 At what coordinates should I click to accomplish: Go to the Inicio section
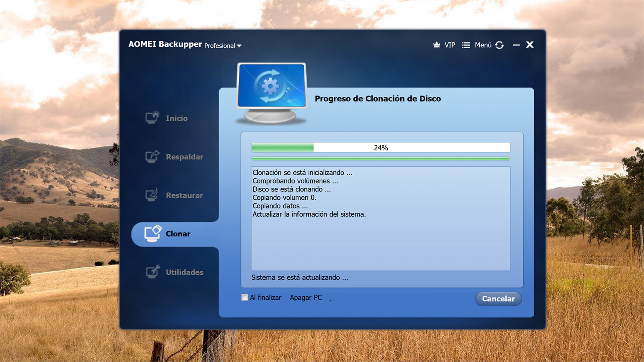click(176, 118)
